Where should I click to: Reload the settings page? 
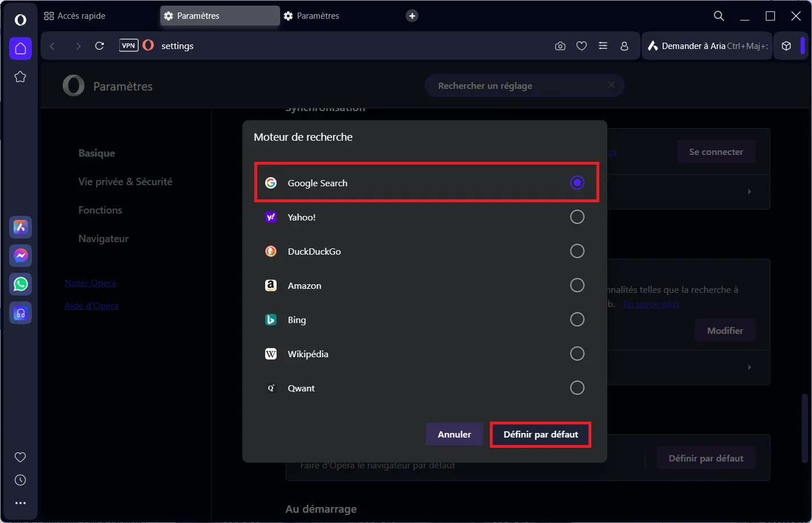(99, 46)
